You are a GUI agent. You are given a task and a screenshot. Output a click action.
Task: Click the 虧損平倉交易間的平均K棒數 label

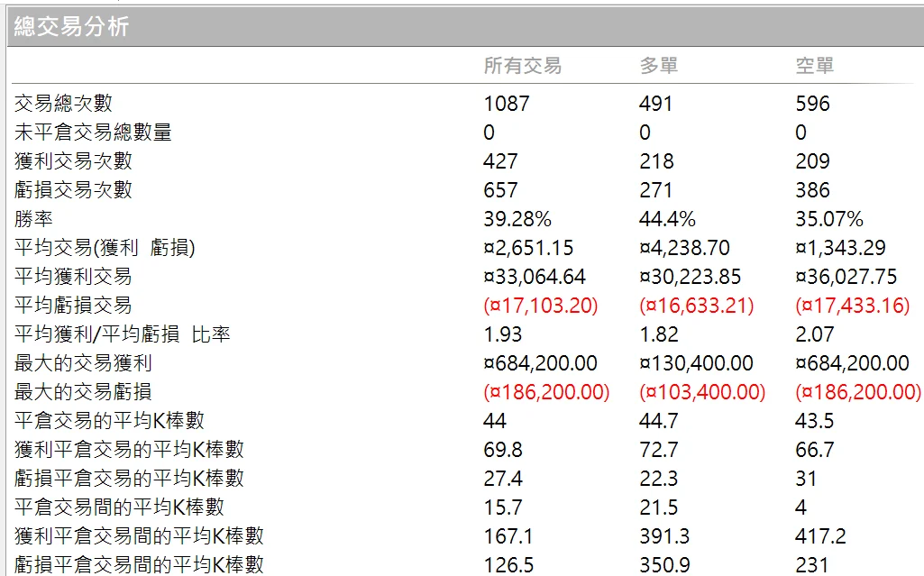(x=139, y=565)
